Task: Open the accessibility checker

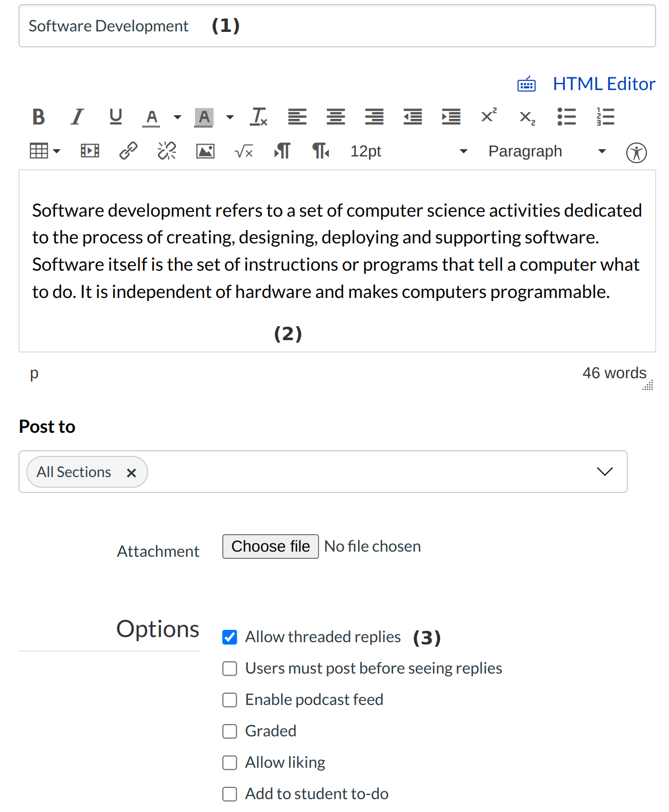Action: (x=636, y=152)
